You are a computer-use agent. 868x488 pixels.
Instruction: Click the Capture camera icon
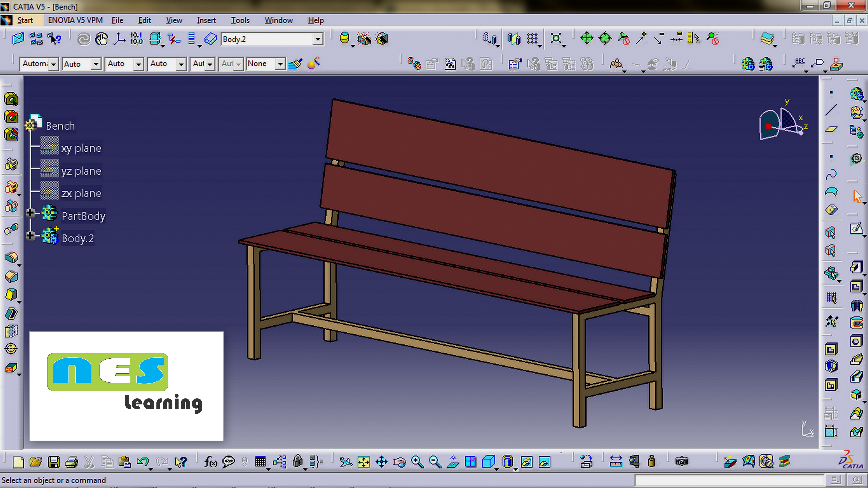(681, 462)
